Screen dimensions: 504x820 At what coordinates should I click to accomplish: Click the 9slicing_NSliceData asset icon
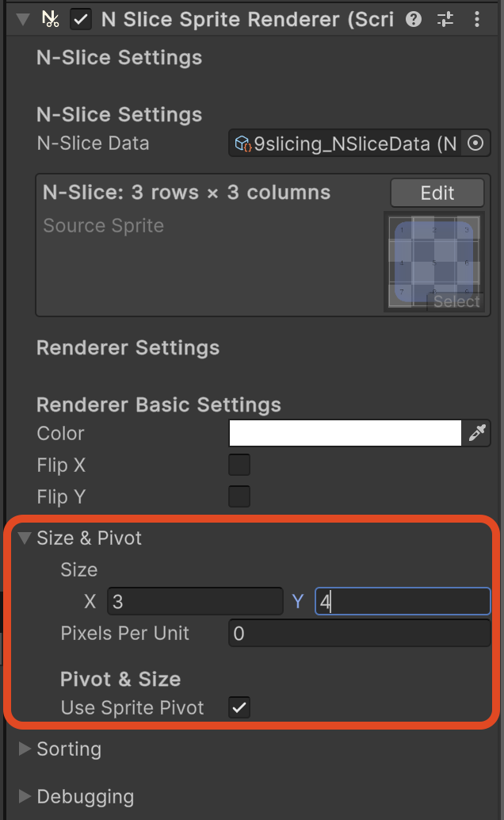pos(242,144)
